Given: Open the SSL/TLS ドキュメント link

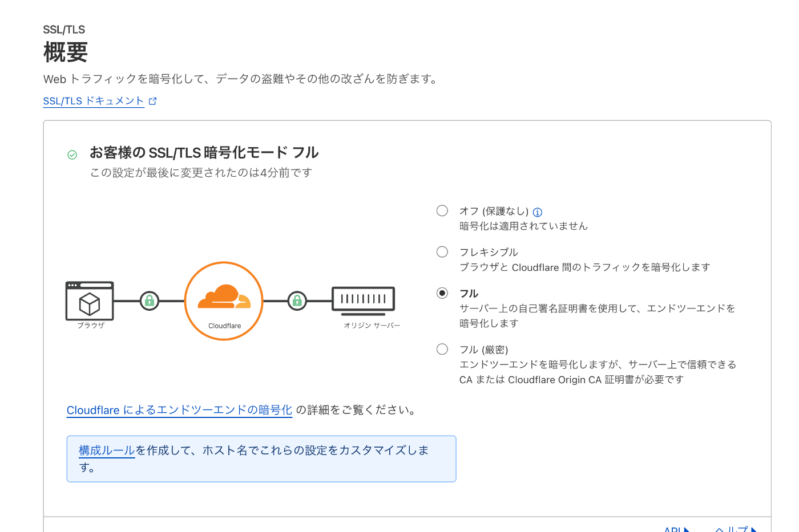Looking at the screenshot, I should pyautogui.click(x=94, y=101).
